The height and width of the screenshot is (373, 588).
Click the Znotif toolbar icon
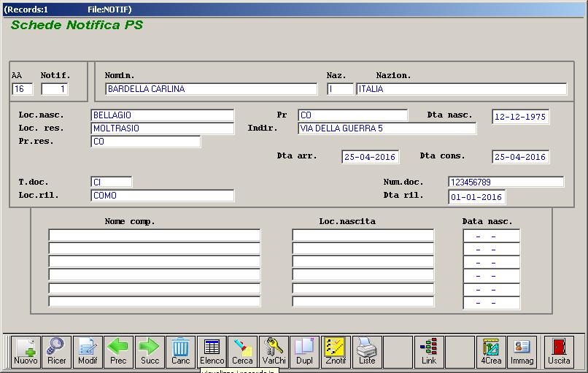click(x=336, y=352)
